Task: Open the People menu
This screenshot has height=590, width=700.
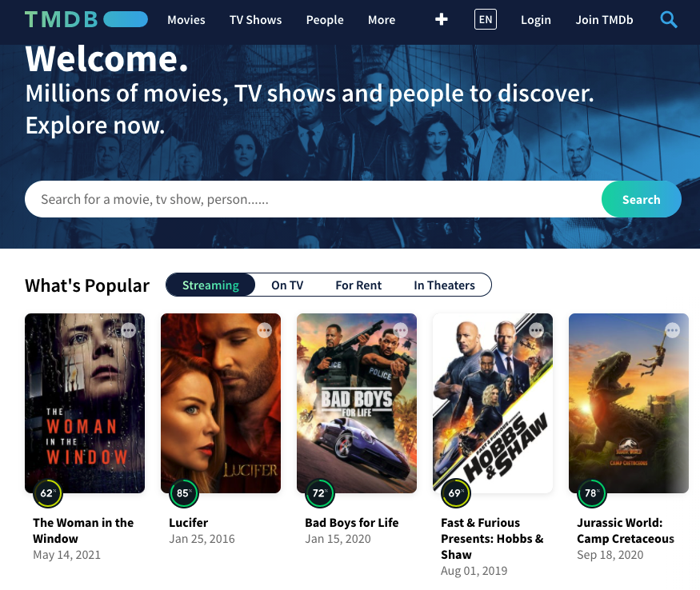Action: click(325, 20)
